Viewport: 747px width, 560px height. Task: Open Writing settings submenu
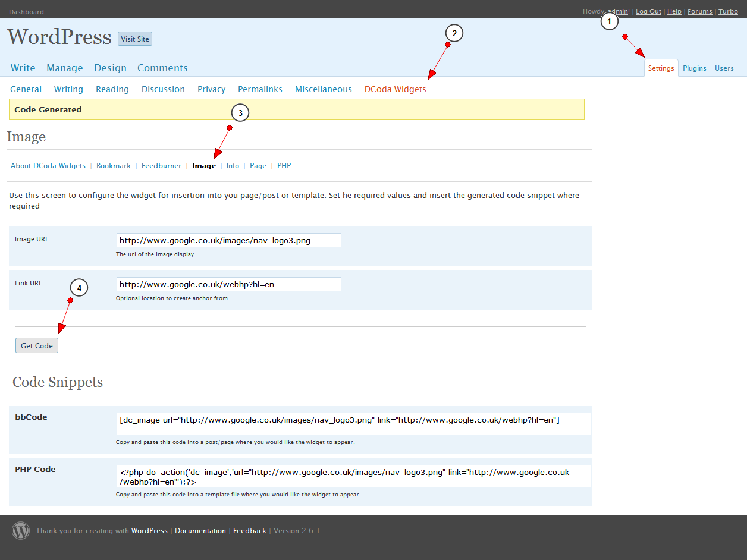tap(68, 89)
